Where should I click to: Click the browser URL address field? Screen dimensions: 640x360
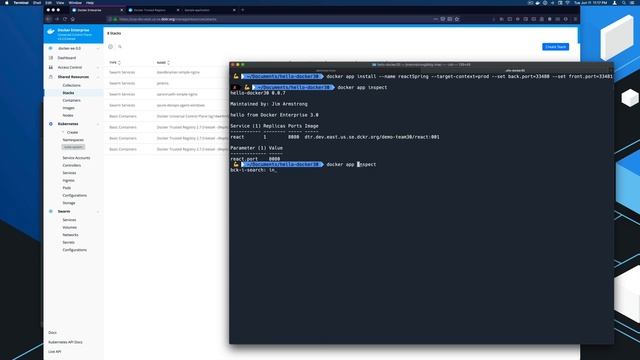coord(269,19)
